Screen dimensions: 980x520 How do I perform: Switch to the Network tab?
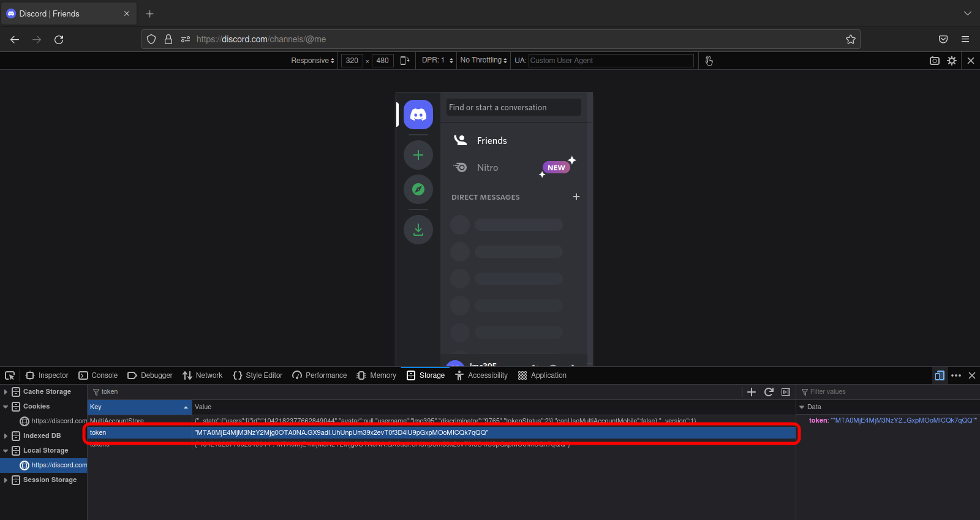[203, 375]
